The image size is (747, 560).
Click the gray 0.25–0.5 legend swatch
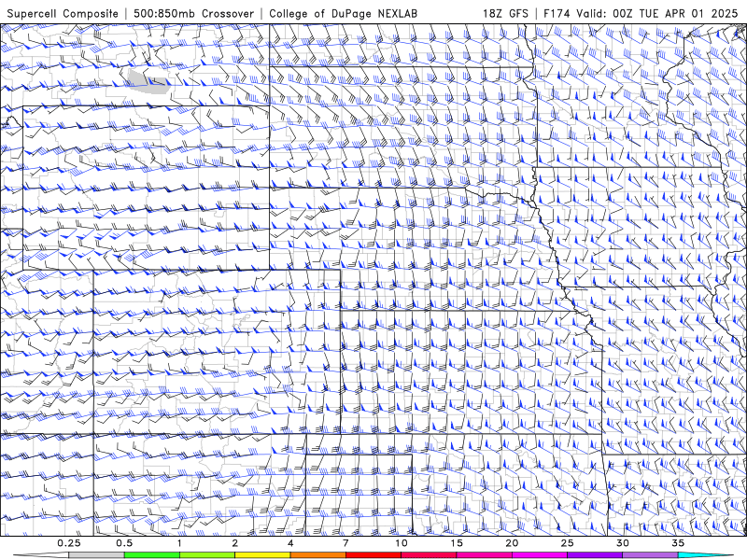pyautogui.click(x=96, y=555)
